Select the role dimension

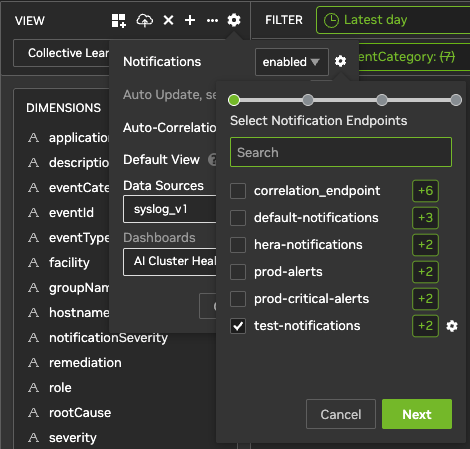60,388
